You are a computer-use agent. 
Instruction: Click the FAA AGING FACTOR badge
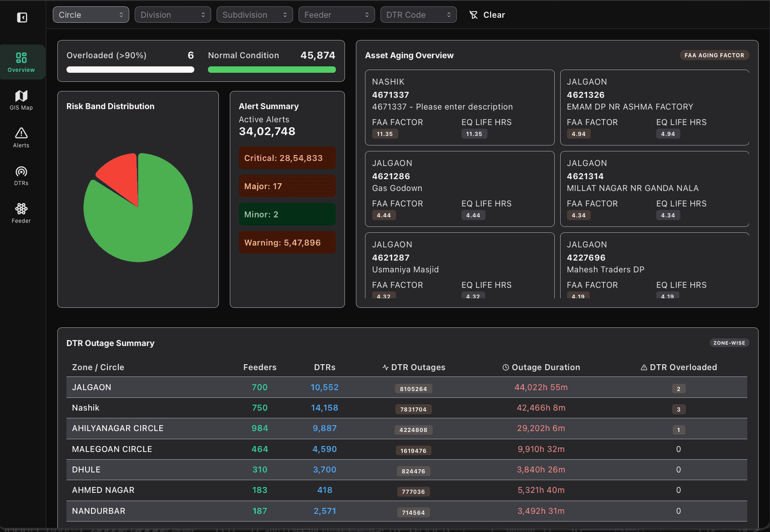pyautogui.click(x=714, y=55)
